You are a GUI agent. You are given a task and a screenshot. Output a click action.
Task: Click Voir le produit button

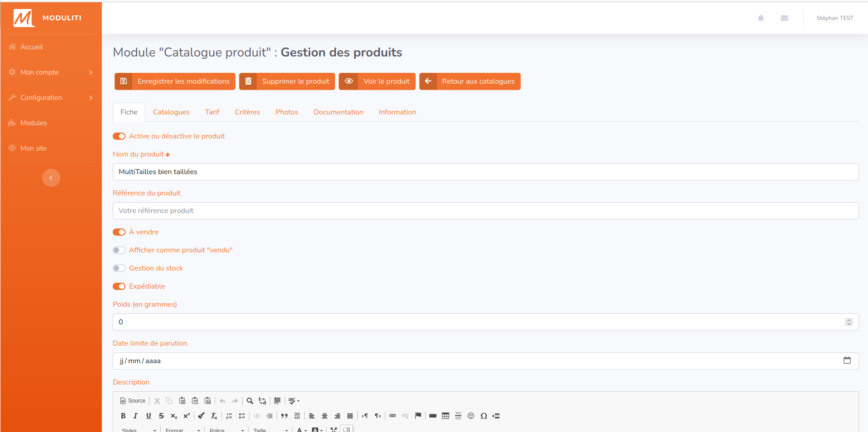click(377, 81)
